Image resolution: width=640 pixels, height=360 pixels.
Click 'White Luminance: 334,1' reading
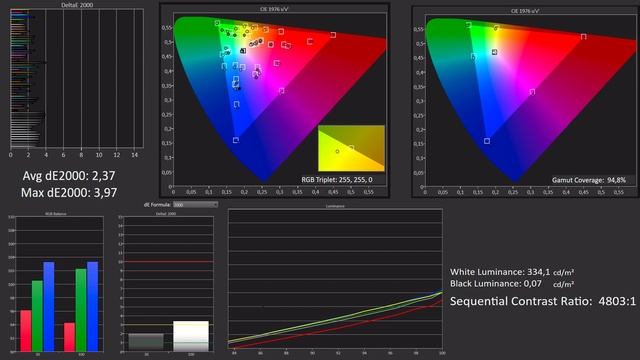[500, 272]
